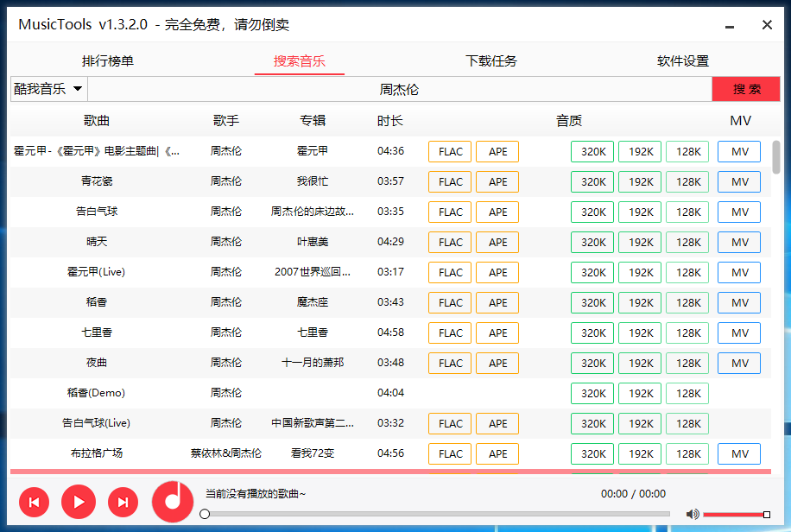Mute audio via the speaker icon

[693, 514]
